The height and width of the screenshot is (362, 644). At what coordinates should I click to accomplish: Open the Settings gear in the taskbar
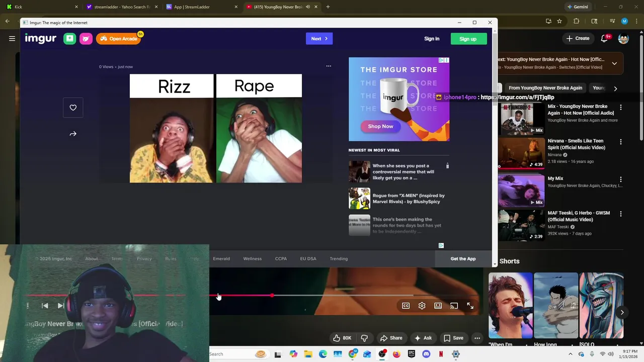[x=455, y=354]
